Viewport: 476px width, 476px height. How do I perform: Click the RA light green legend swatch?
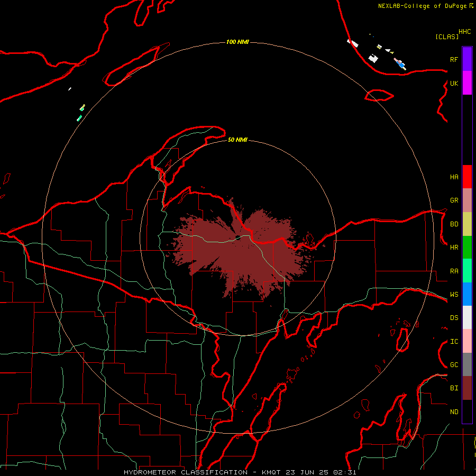(x=467, y=271)
